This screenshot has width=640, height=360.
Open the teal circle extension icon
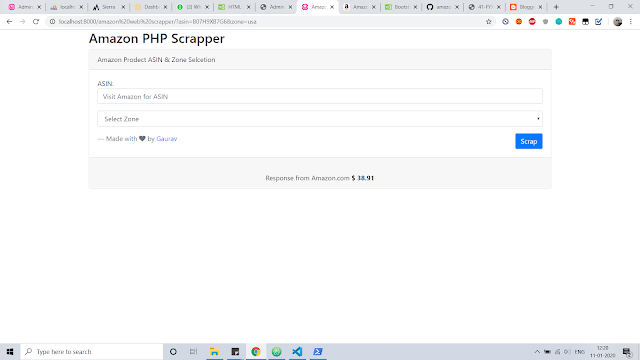559,22
